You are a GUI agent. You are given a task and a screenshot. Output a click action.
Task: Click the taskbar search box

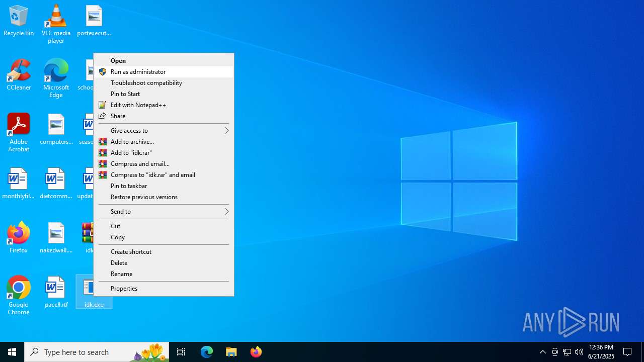tap(97, 352)
